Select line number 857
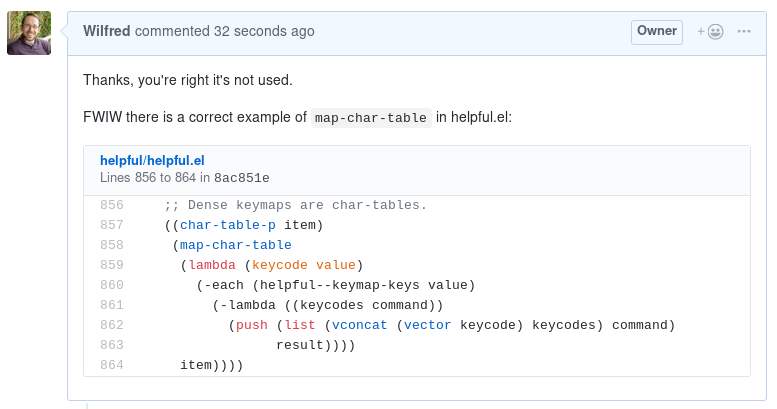The width and height of the screenshot is (777, 409). coord(112,225)
